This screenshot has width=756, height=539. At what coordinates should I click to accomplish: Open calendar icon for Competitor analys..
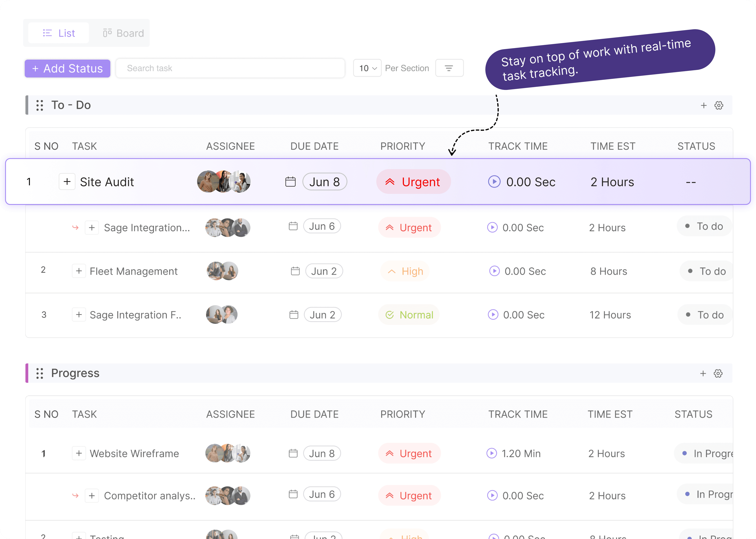293,494
